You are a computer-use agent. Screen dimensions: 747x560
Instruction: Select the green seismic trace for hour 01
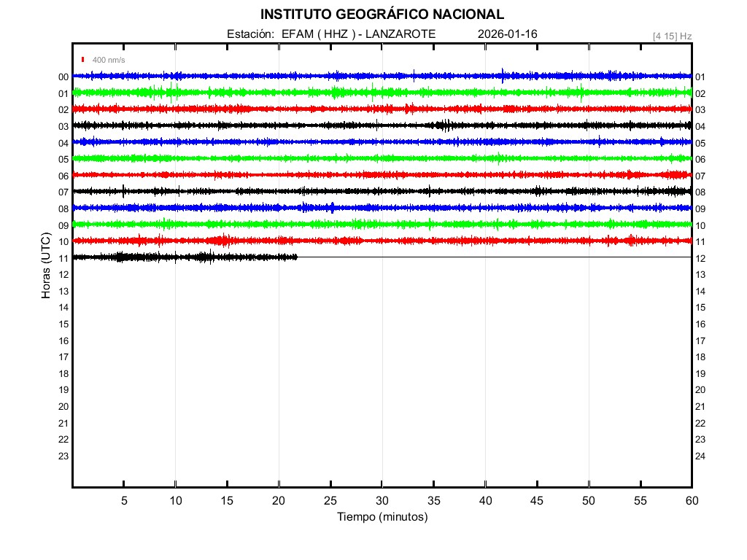pyautogui.click(x=382, y=93)
